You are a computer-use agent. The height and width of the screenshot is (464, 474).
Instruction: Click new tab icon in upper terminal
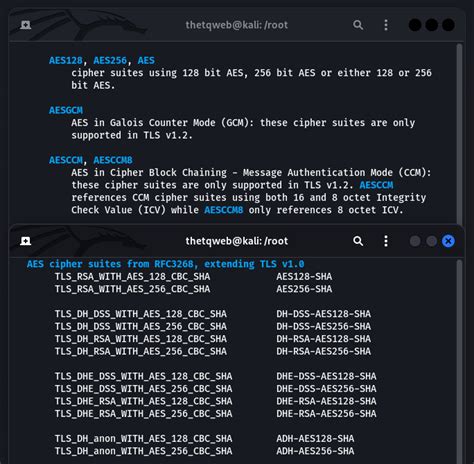[x=26, y=25]
